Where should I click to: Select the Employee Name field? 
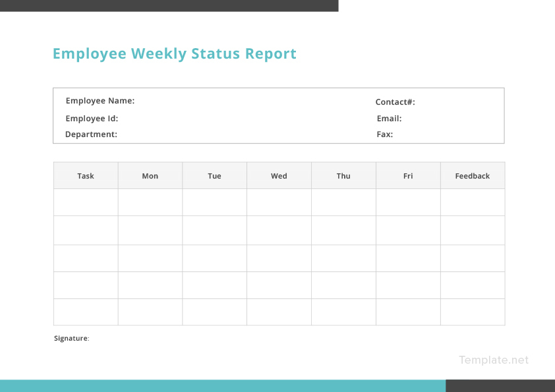100,100
